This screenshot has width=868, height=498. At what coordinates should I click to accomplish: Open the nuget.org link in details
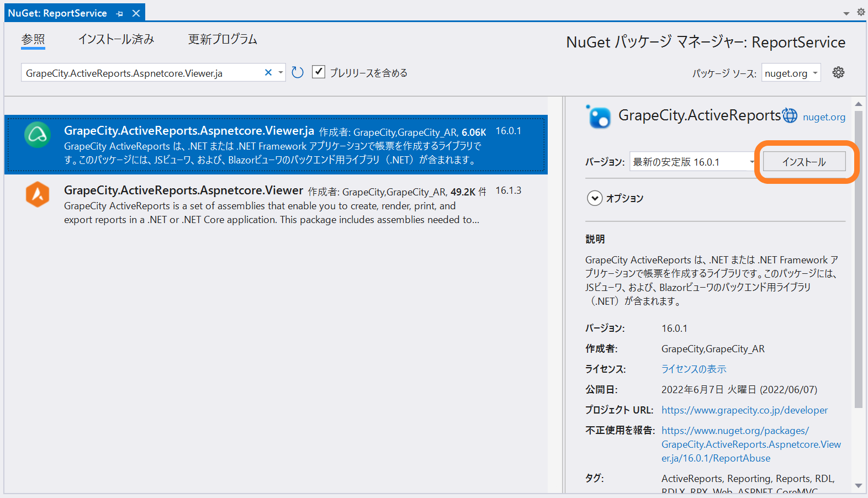[824, 116]
